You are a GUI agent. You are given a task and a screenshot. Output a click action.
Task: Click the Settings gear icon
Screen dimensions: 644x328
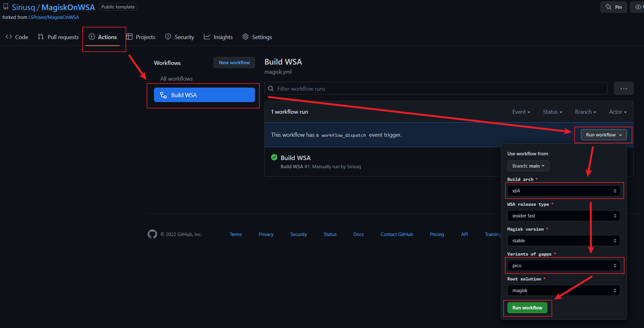(245, 37)
